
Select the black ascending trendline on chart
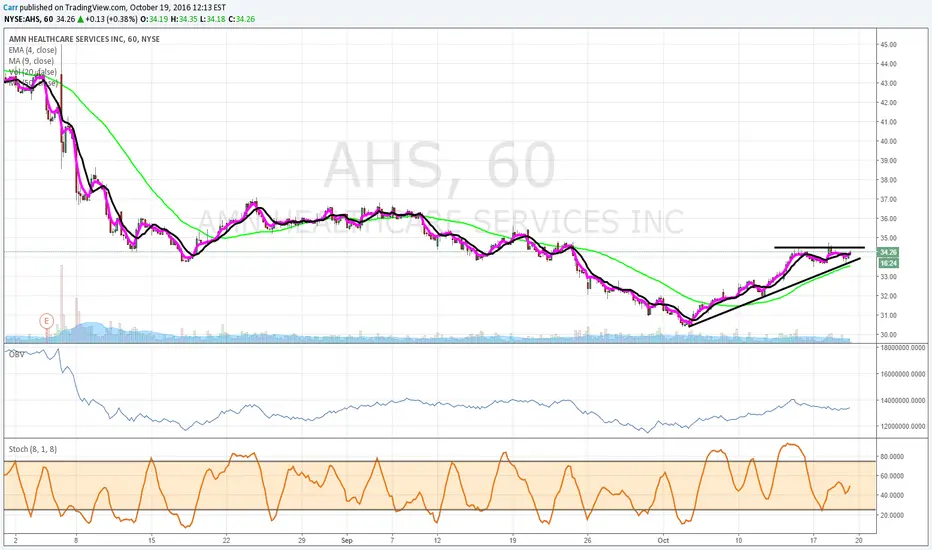773,293
